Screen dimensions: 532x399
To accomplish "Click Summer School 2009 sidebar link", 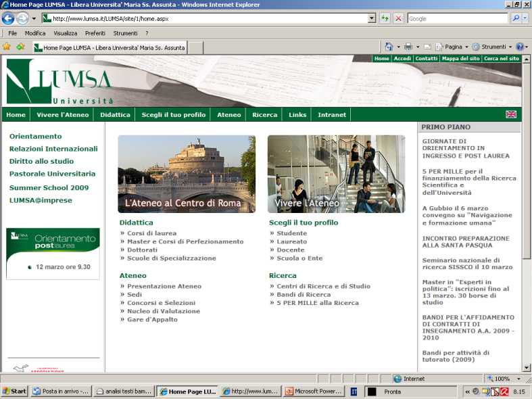I will pyautogui.click(x=49, y=187).
